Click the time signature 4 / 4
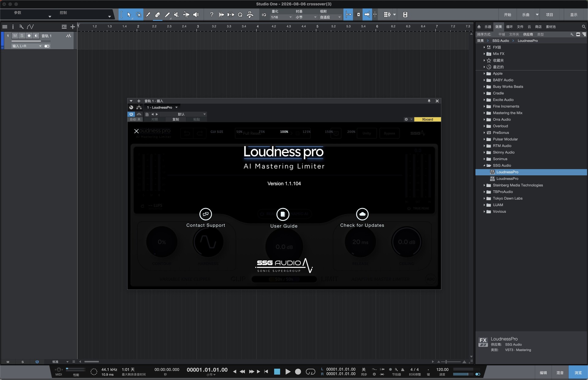 [415, 370]
